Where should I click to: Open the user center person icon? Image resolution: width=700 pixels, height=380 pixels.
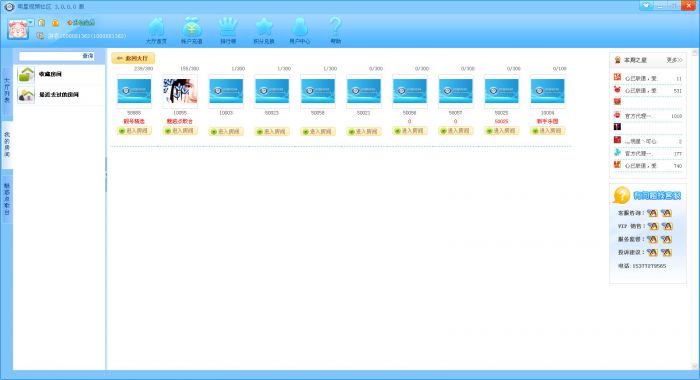click(300, 30)
